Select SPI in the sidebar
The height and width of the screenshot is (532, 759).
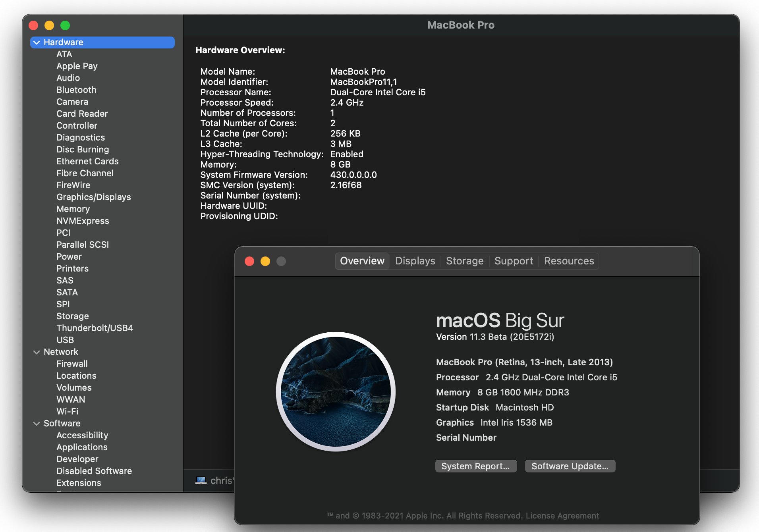coord(63,305)
